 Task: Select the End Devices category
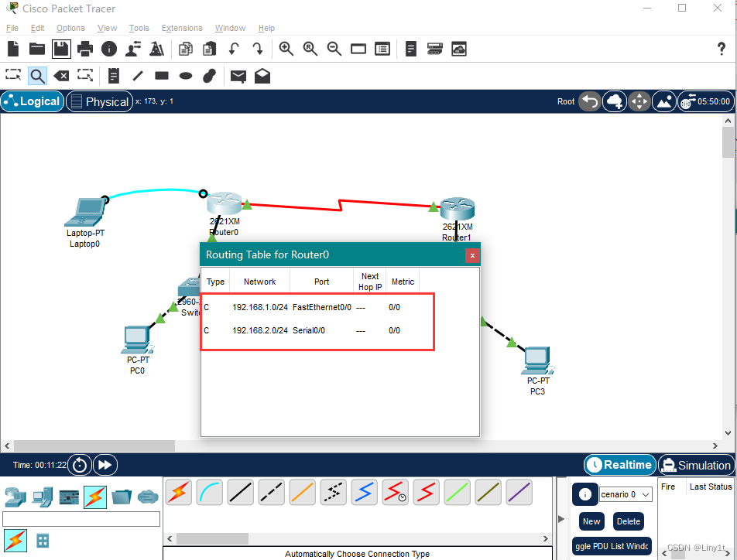coord(43,497)
